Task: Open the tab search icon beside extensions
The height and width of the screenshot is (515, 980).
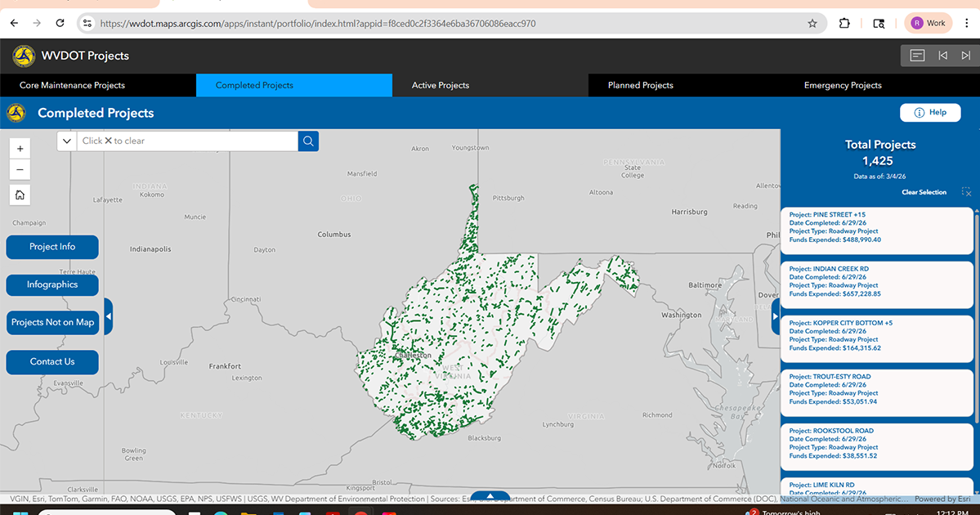Action: 879,23
